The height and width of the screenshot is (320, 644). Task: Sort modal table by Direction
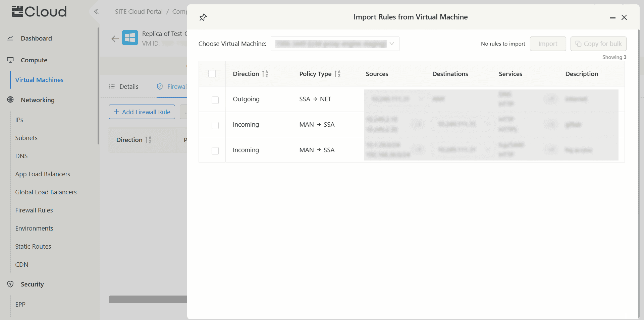265,74
